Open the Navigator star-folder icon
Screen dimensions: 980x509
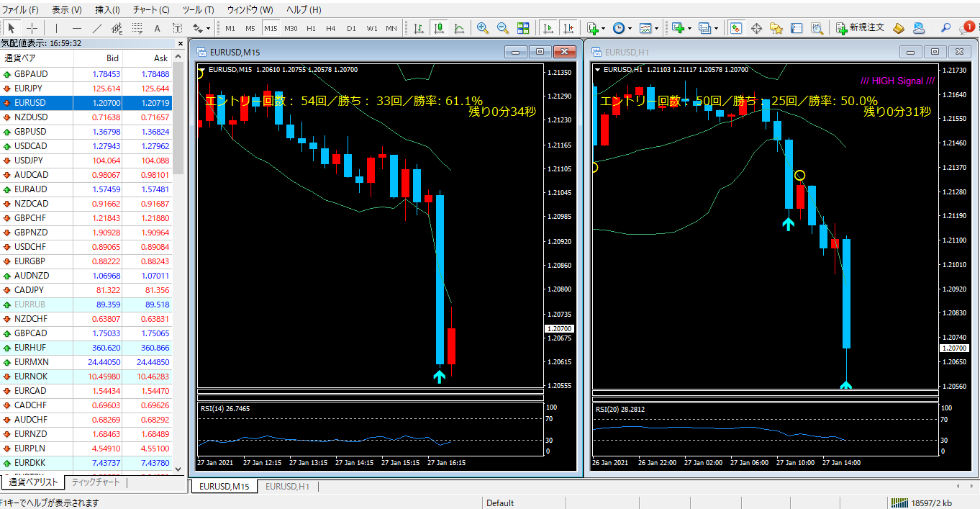776,28
